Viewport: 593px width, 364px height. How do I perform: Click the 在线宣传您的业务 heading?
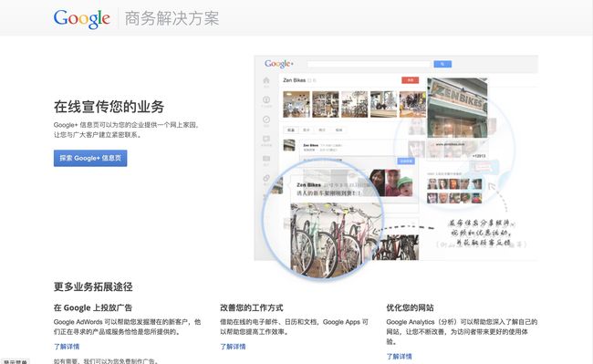[109, 107]
